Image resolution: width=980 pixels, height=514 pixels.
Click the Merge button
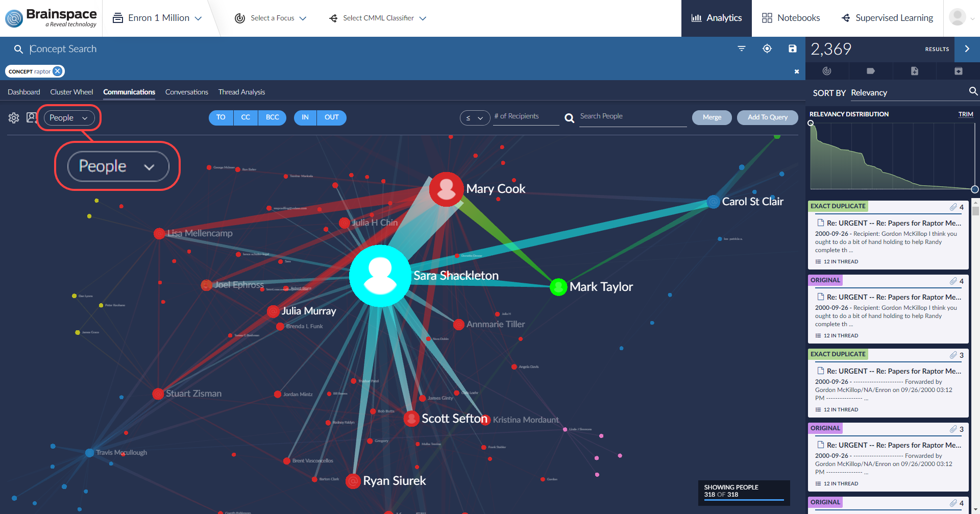coord(712,117)
